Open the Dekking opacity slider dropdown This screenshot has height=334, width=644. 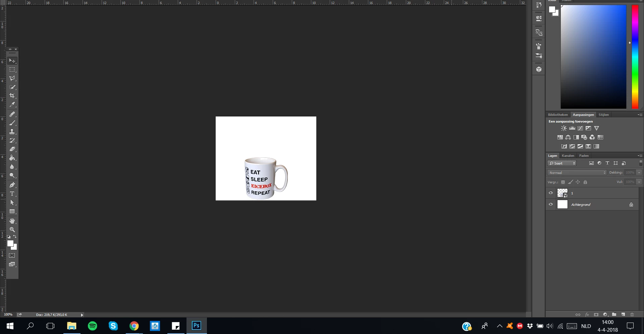pos(639,173)
